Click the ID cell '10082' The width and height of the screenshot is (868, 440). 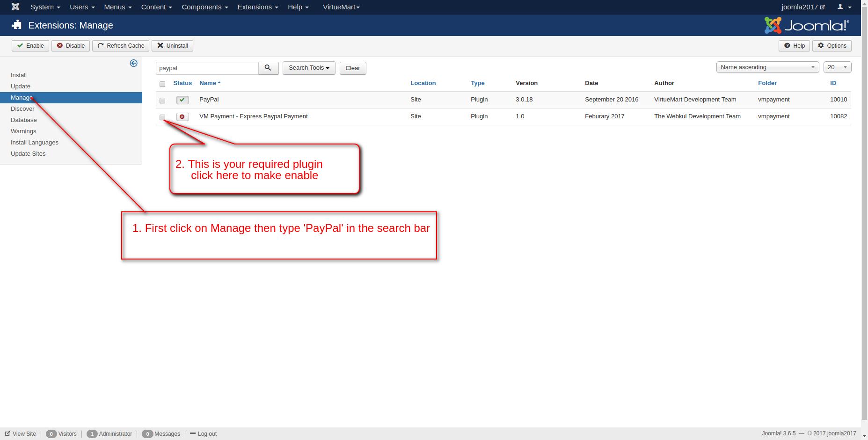click(x=839, y=116)
